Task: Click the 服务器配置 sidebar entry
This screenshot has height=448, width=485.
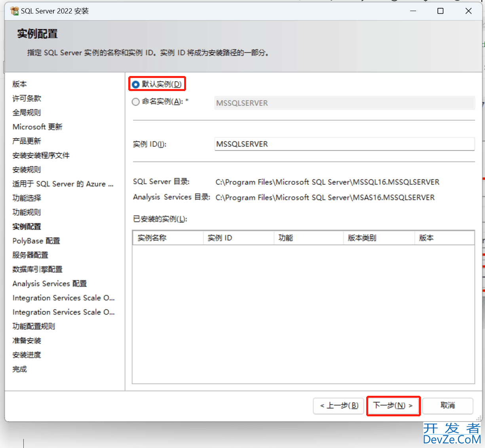Action: coord(30,255)
